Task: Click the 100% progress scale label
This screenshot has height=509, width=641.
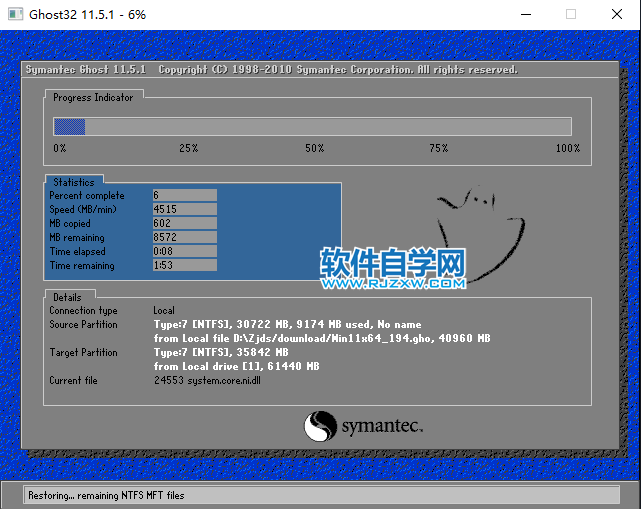Action: coord(568,148)
